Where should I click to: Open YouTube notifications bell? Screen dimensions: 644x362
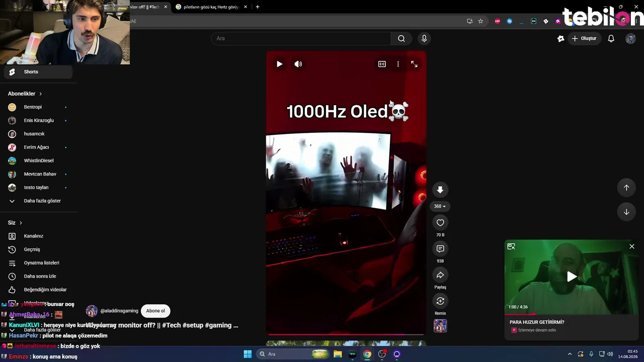(x=611, y=38)
